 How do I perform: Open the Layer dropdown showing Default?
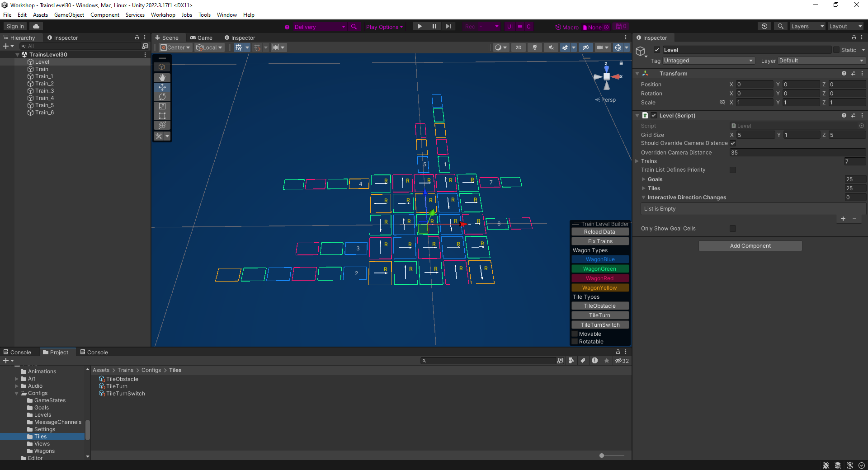(x=821, y=61)
